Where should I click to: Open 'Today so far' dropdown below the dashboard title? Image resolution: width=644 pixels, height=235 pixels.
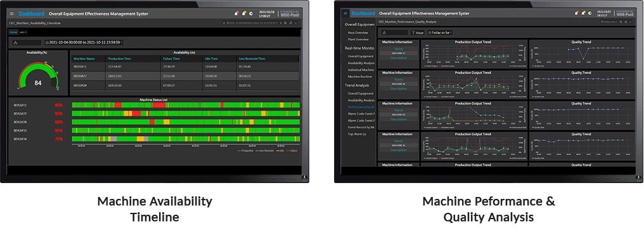(441, 32)
